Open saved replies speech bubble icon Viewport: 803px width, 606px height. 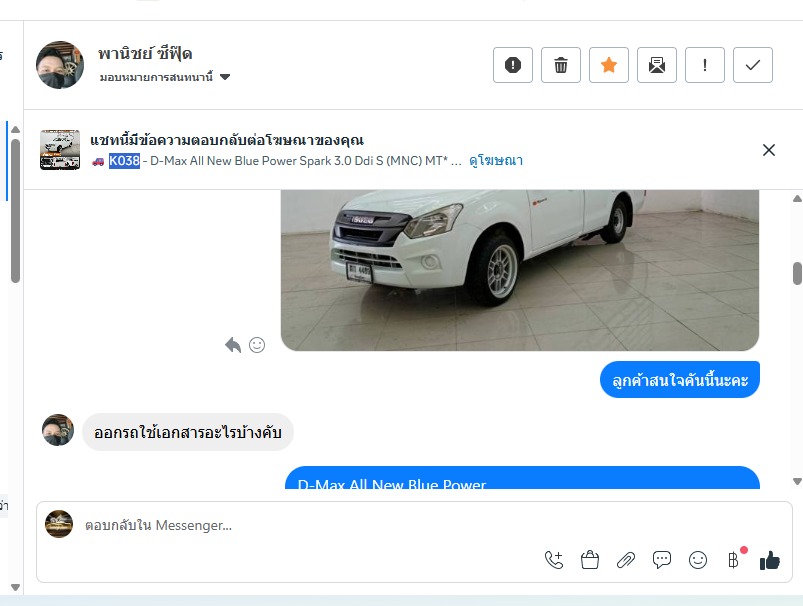pos(662,559)
